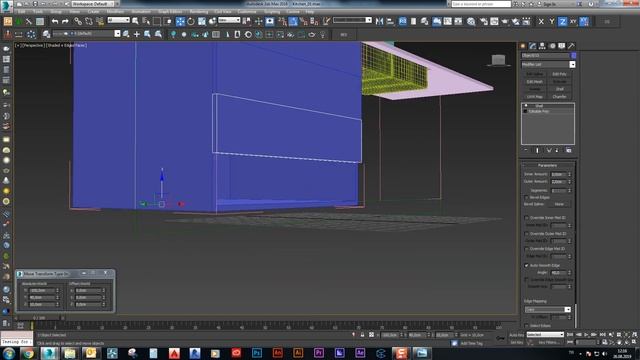Viewport: 640px width, 360px height.
Task: Click the Edit Poly modifier button
Action: (x=560, y=74)
